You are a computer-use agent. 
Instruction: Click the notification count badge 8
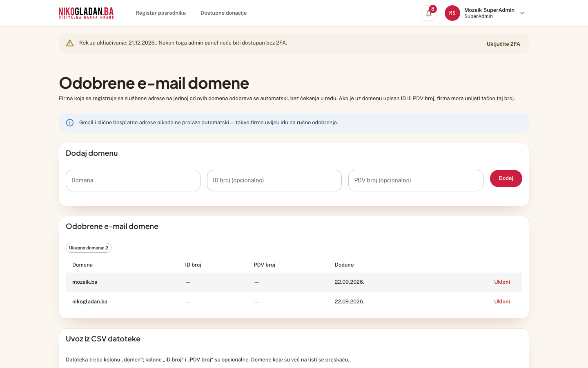433,9
